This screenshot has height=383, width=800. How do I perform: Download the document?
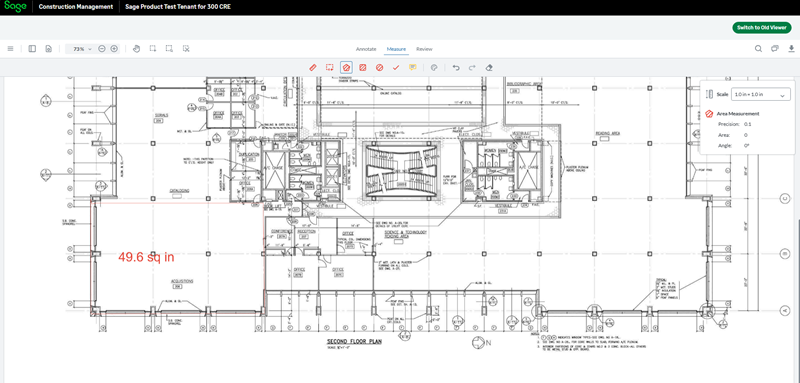pos(791,49)
